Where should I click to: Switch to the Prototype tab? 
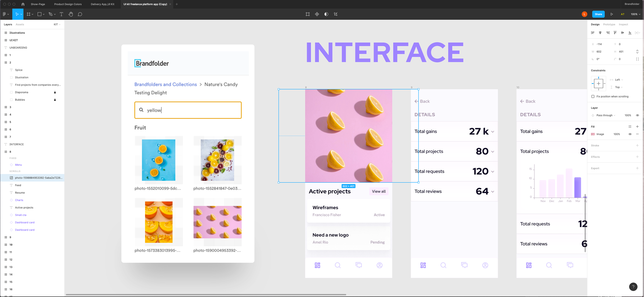click(x=609, y=24)
